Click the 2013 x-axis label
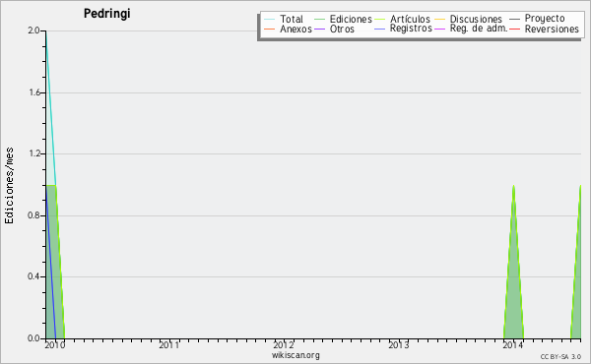Image resolution: width=591 pixels, height=364 pixels. pos(398,345)
